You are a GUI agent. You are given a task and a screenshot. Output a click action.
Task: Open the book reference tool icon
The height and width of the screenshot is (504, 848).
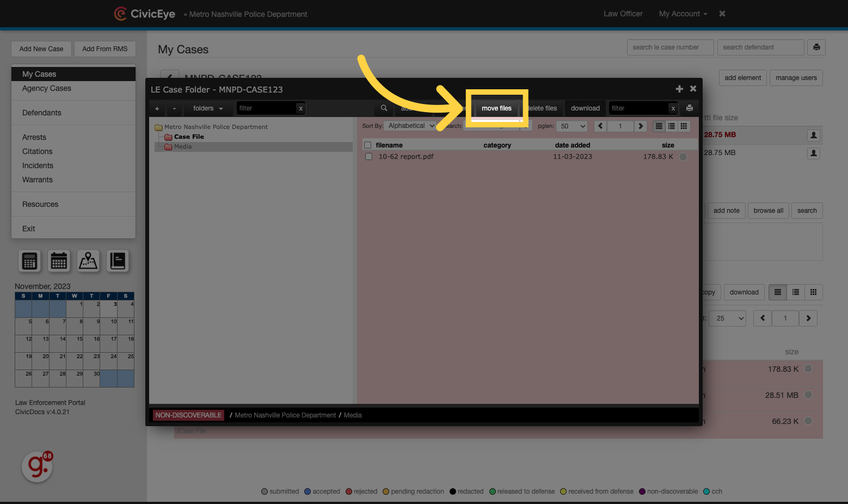click(118, 261)
